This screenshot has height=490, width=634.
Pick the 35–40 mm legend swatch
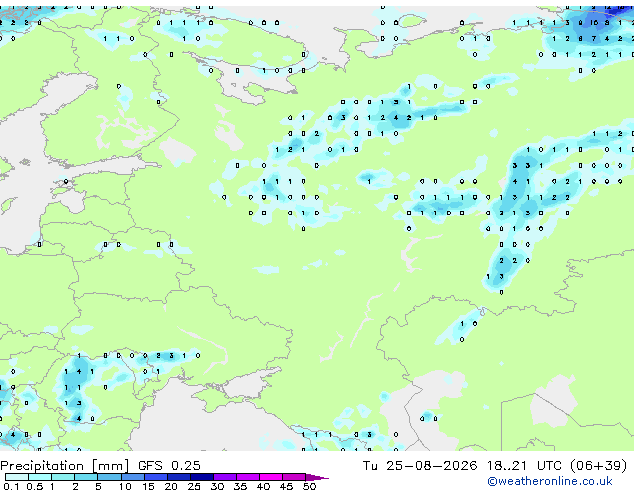tap(248, 477)
